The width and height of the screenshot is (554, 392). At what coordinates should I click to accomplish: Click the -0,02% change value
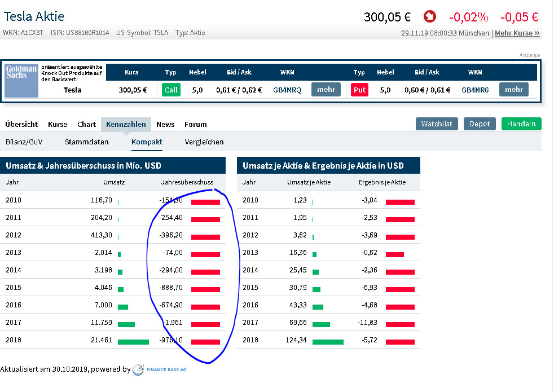click(x=468, y=17)
